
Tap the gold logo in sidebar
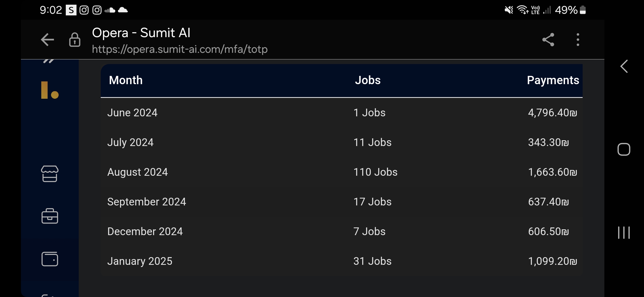[50, 90]
